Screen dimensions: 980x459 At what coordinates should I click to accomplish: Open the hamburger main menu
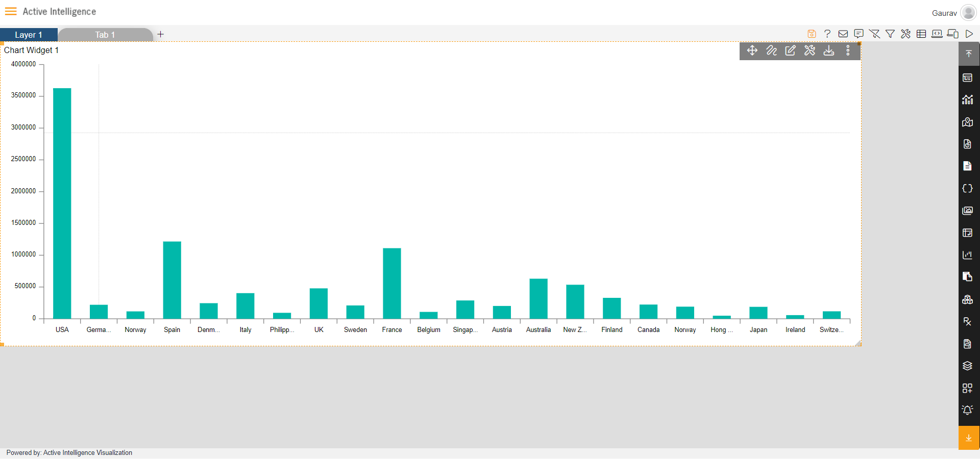(x=11, y=11)
